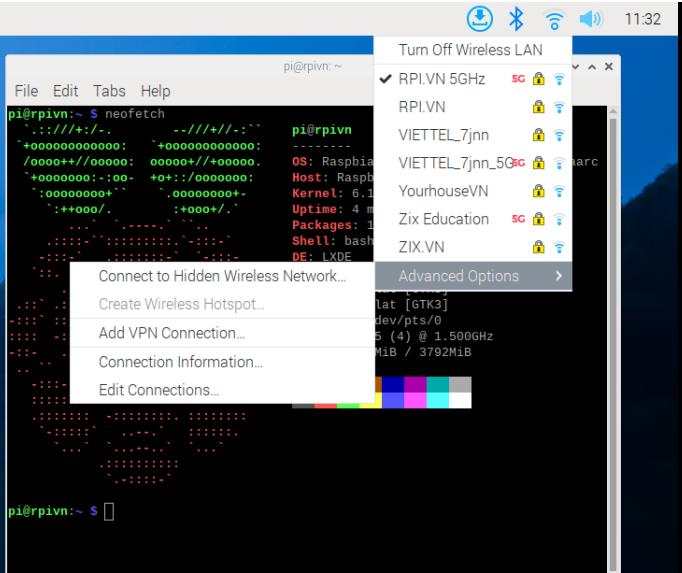Click the Advanced Options chevron arrow
This screenshot has height=573, width=682.
[x=558, y=276]
